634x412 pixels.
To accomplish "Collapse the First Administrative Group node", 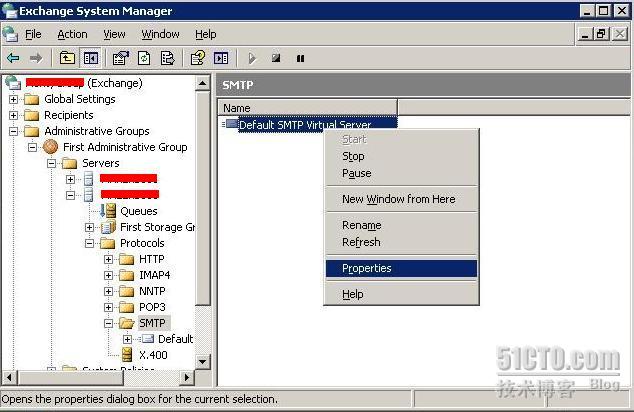I will [32, 147].
